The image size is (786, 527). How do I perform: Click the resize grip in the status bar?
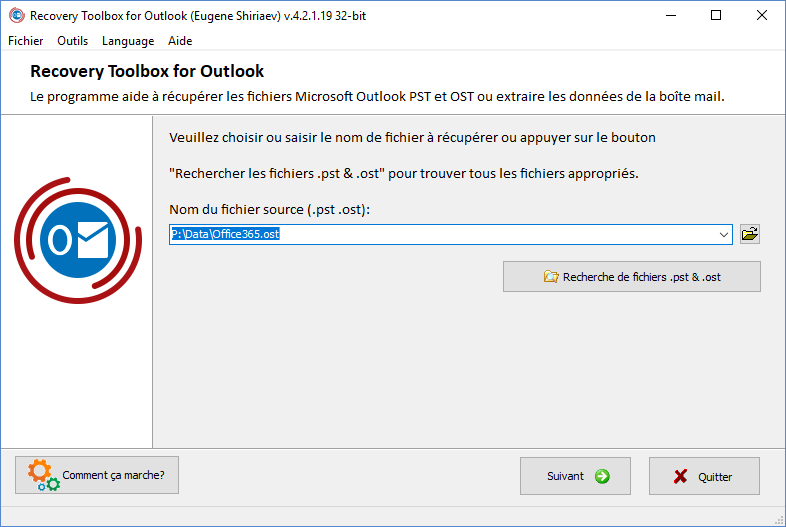click(x=779, y=520)
